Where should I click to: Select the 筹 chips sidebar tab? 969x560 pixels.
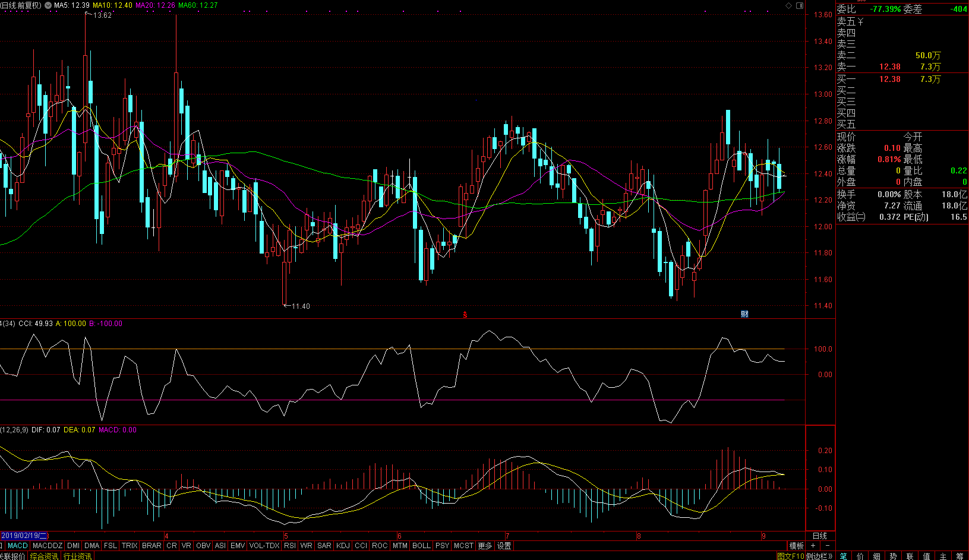(x=960, y=556)
